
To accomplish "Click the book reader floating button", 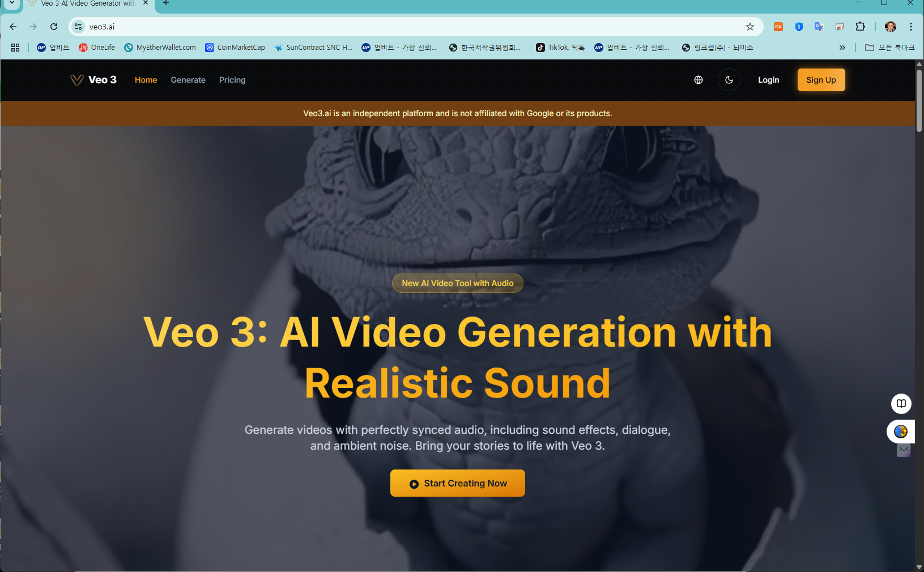I will tap(901, 404).
